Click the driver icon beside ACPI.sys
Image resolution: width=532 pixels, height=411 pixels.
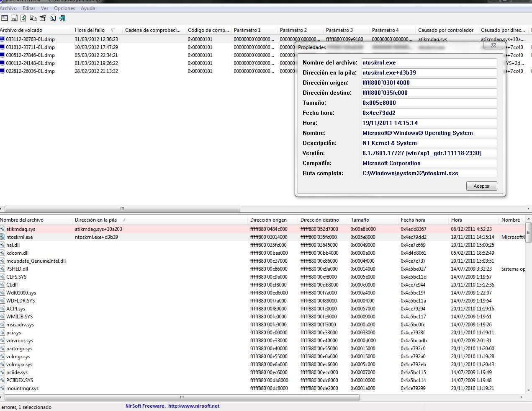(x=3, y=309)
